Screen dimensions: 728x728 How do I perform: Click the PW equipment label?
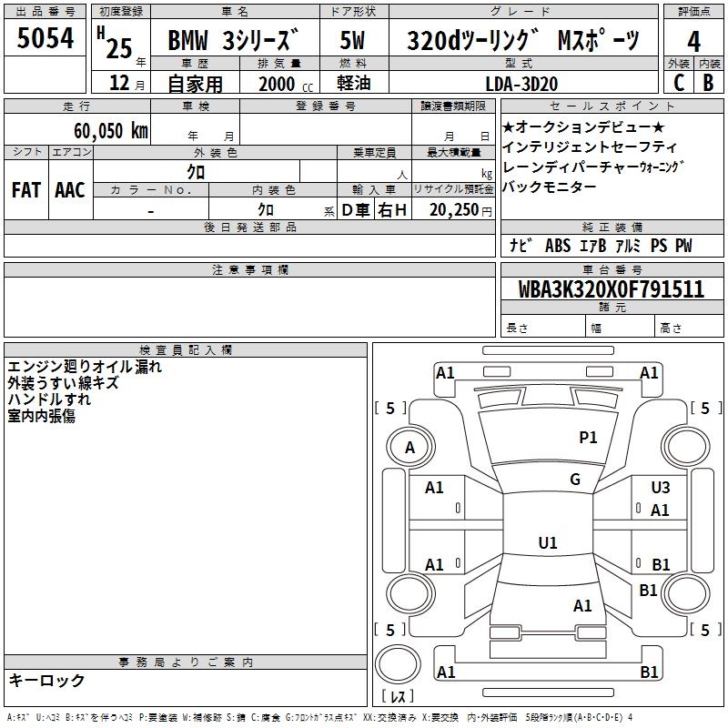point(683,245)
